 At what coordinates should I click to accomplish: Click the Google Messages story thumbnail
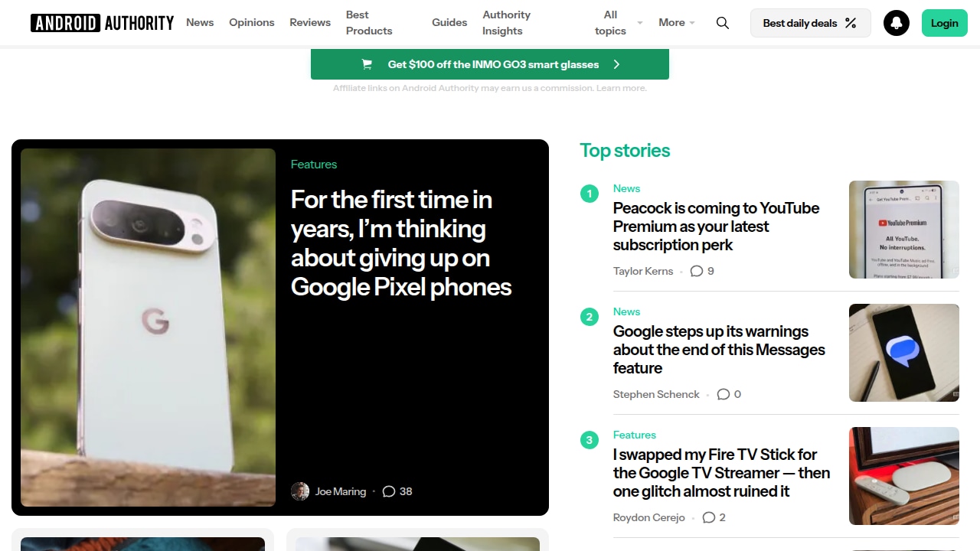click(x=904, y=353)
